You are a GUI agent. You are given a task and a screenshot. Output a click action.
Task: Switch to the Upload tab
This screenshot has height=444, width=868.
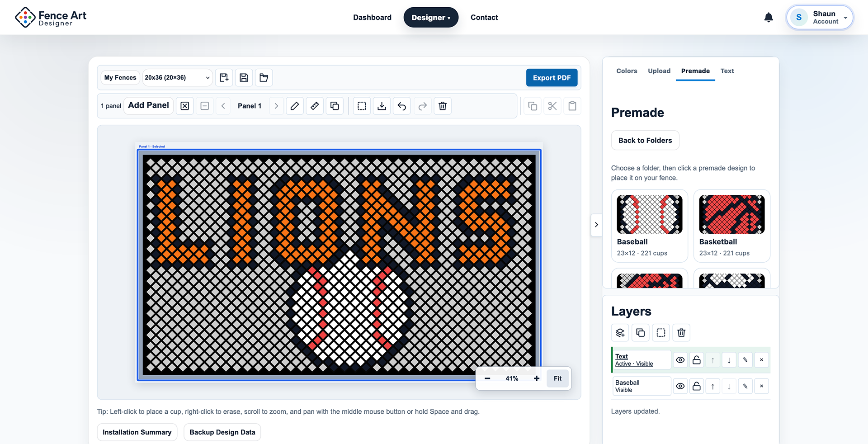click(x=659, y=71)
